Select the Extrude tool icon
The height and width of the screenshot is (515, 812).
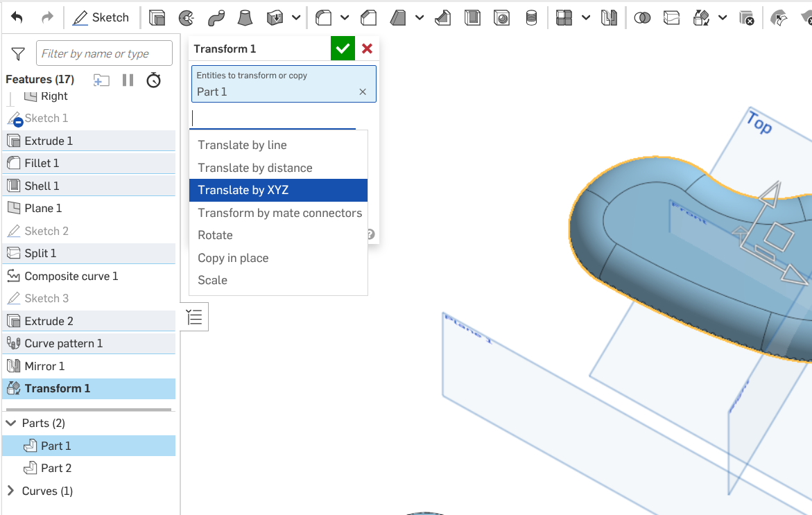point(157,18)
